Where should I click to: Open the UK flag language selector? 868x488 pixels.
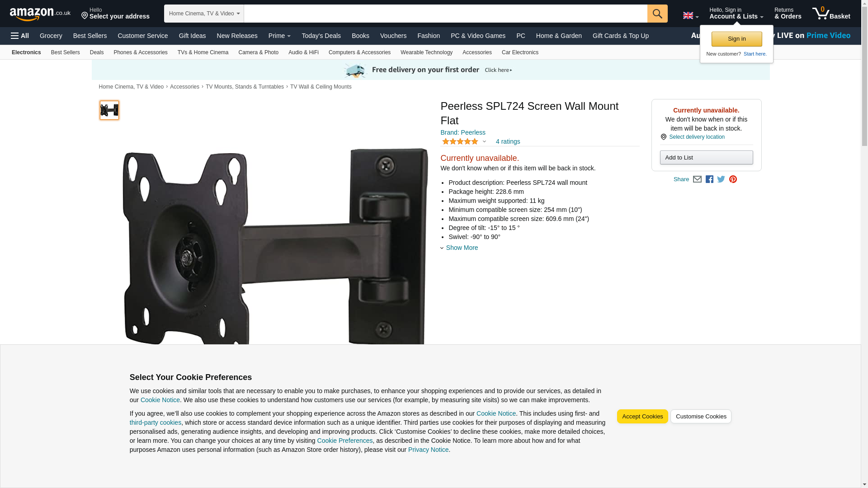tap(690, 16)
